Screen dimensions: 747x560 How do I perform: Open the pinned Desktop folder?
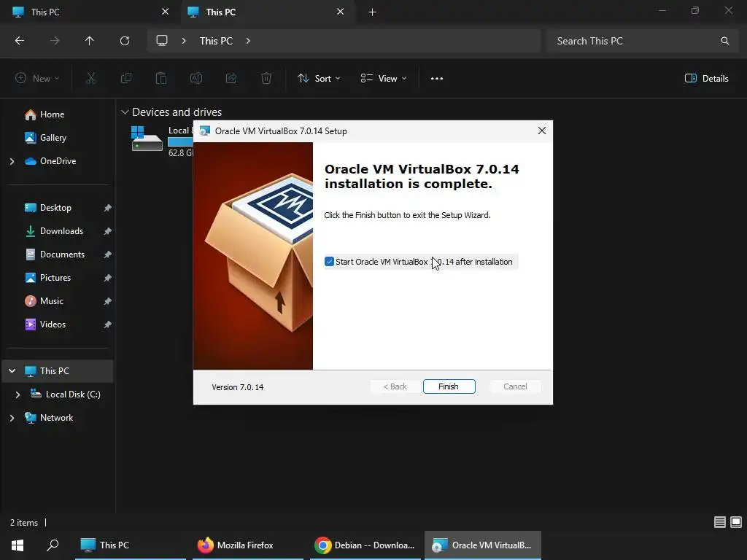[x=55, y=208]
